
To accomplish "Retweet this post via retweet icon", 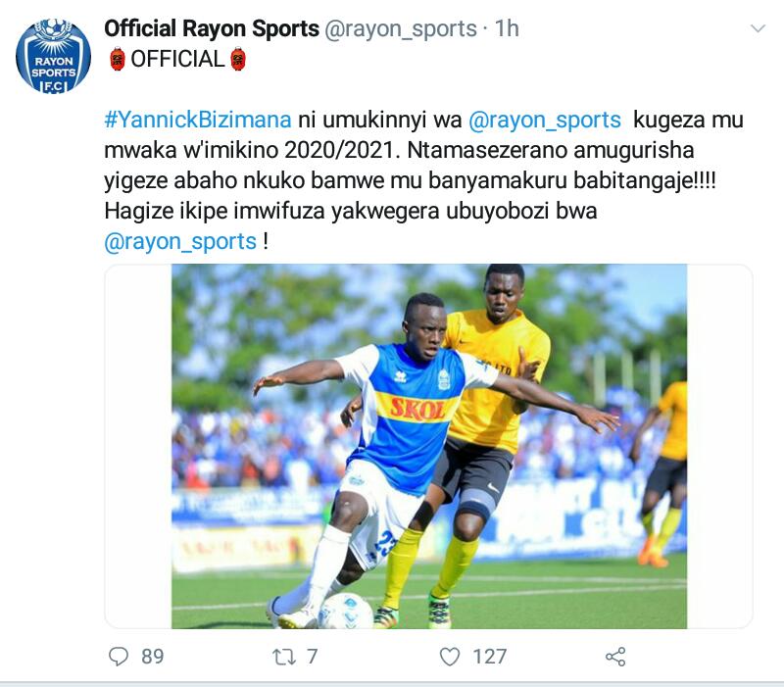I will pos(283,657).
